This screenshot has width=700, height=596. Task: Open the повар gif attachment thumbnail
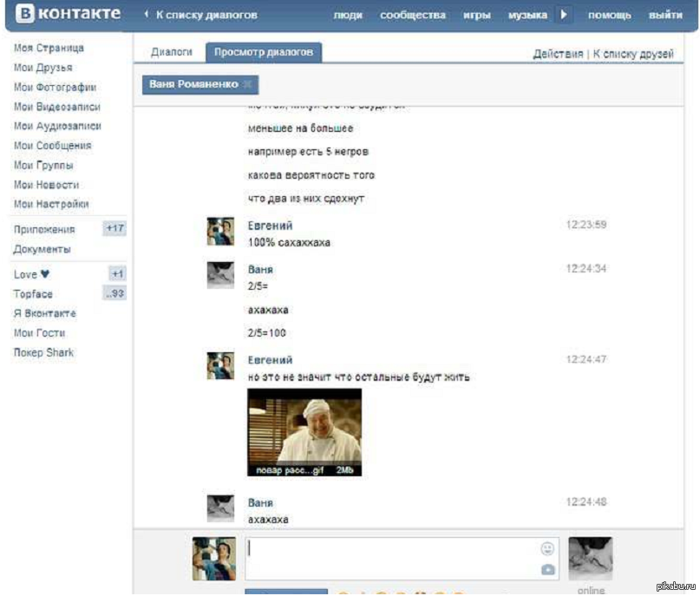point(304,432)
